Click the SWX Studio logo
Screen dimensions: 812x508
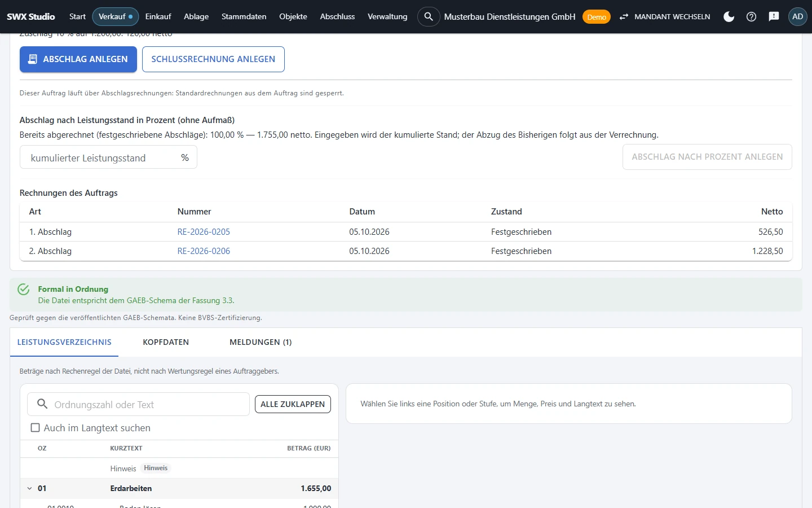pos(31,16)
